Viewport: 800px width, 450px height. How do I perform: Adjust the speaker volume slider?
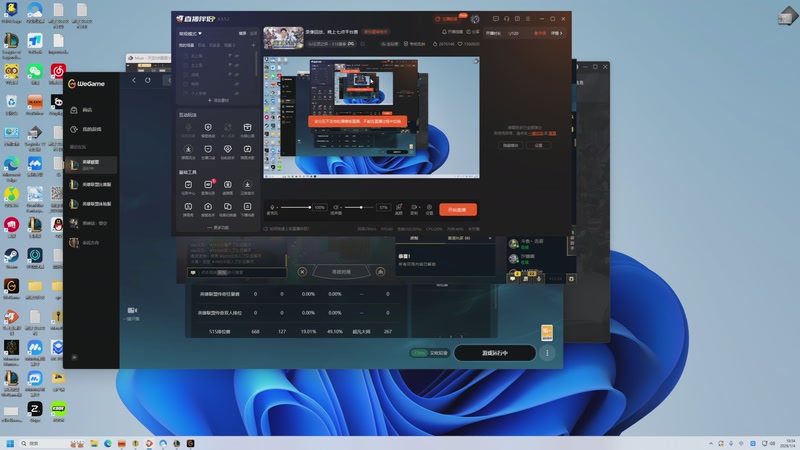click(359, 207)
